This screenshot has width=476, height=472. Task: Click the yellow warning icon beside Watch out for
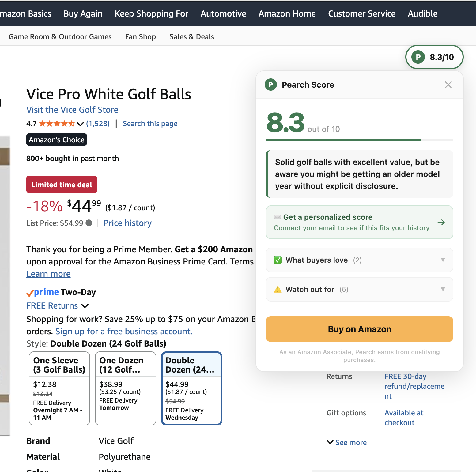(x=278, y=289)
